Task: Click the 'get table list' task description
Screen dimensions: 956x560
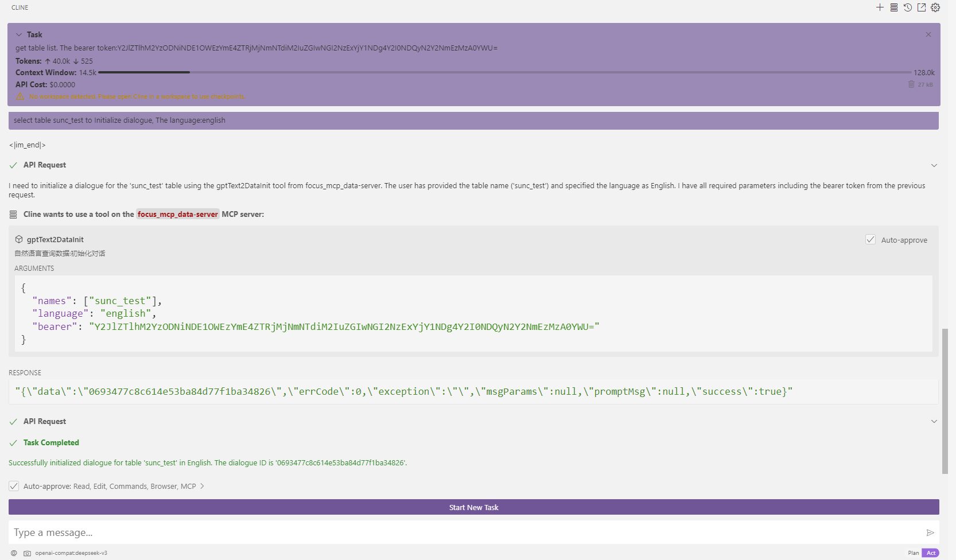Action: (x=257, y=48)
